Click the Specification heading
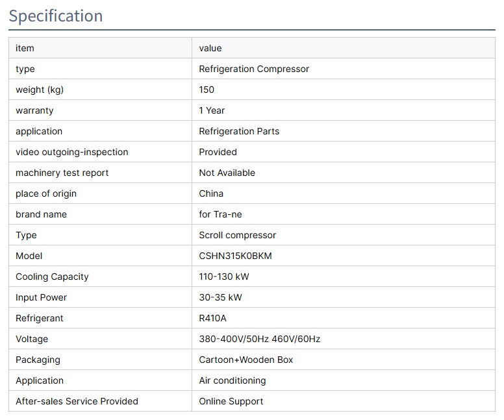The width and height of the screenshot is (504, 420). [x=56, y=16]
